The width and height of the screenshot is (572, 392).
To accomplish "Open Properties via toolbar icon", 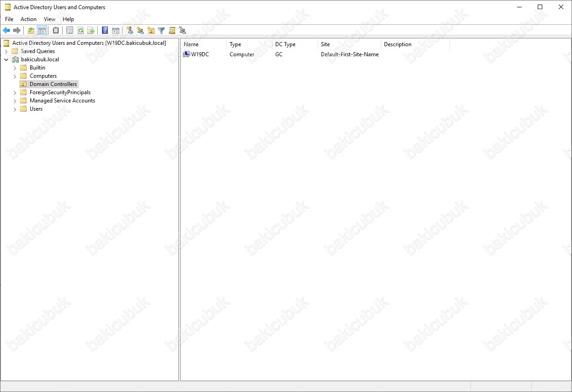I will coord(69,31).
